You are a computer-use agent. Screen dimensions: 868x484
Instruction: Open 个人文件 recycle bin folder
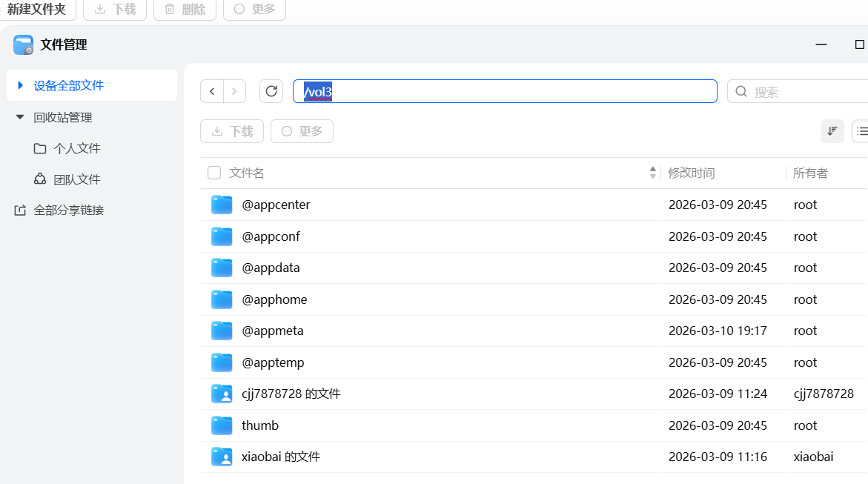[x=67, y=148]
